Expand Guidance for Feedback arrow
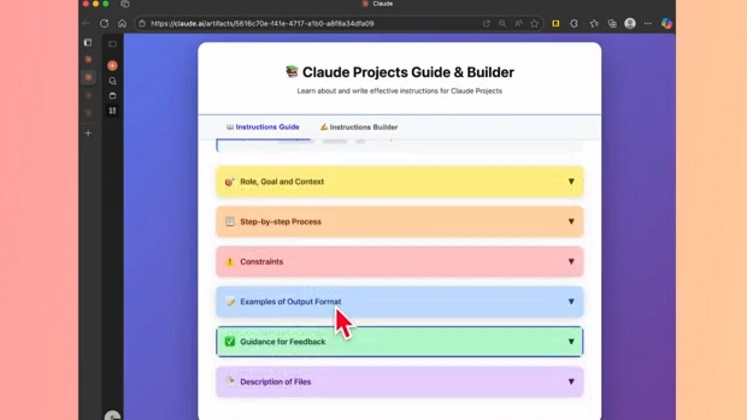 coord(571,341)
